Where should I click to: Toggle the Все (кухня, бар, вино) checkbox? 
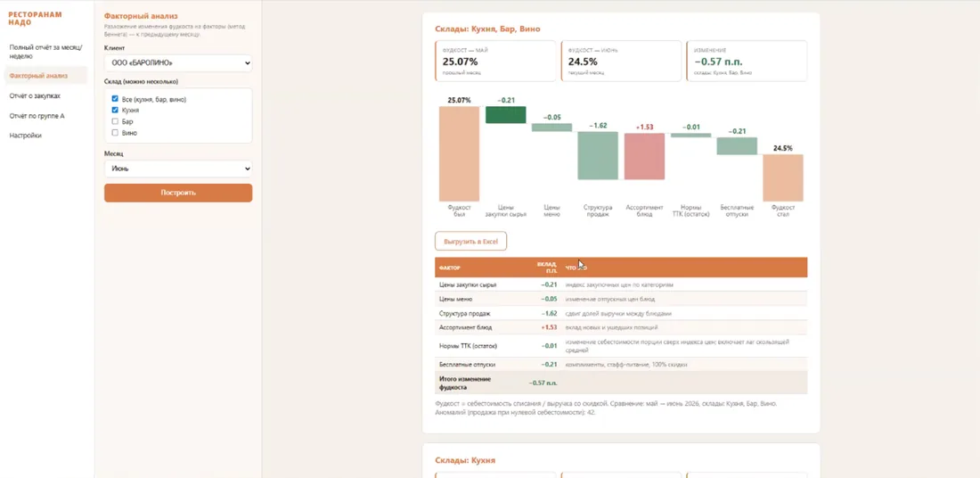tap(115, 99)
